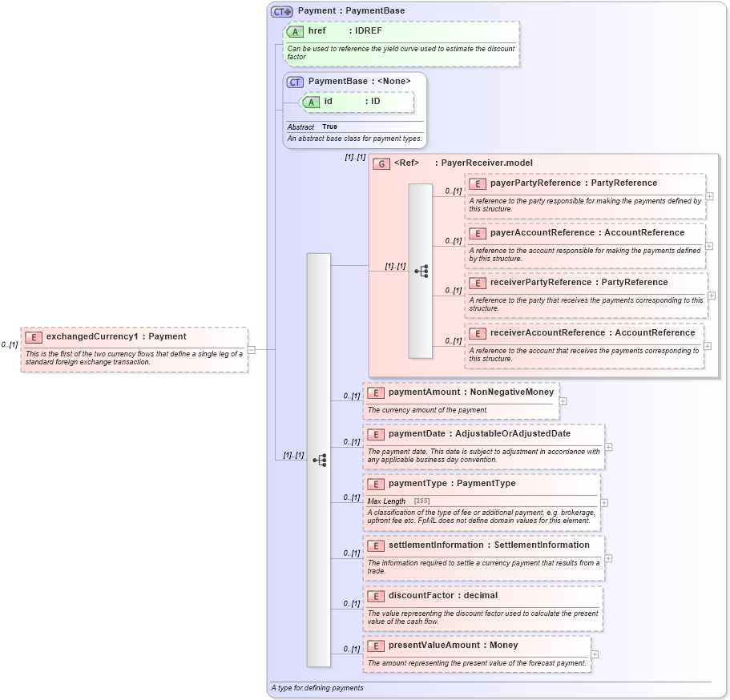Screen dimensions: 730x700
Task: Expand the paymentType element
Action: click(604, 503)
